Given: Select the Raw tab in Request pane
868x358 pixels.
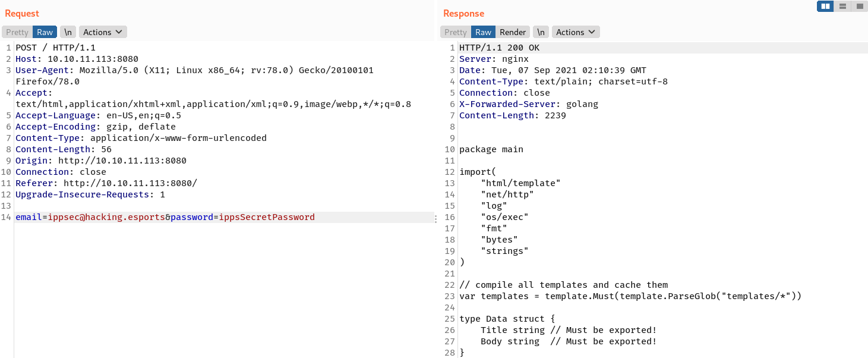Looking at the screenshot, I should [45, 32].
